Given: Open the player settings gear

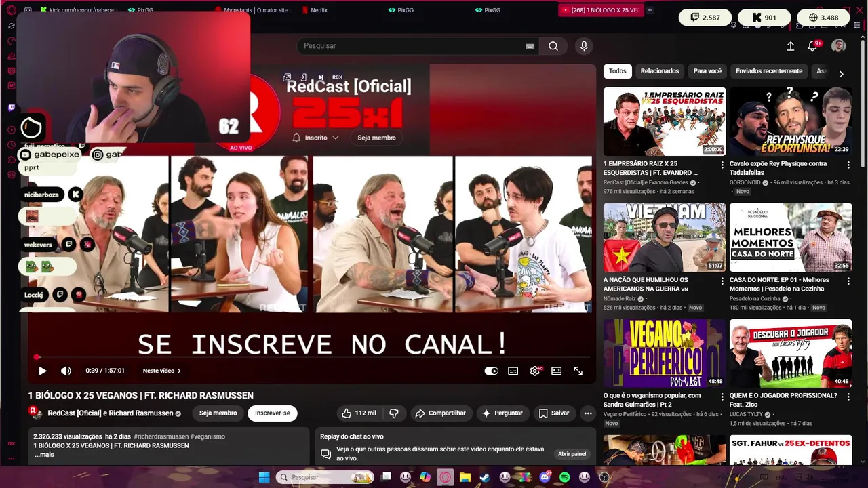Looking at the screenshot, I should pyautogui.click(x=535, y=371).
